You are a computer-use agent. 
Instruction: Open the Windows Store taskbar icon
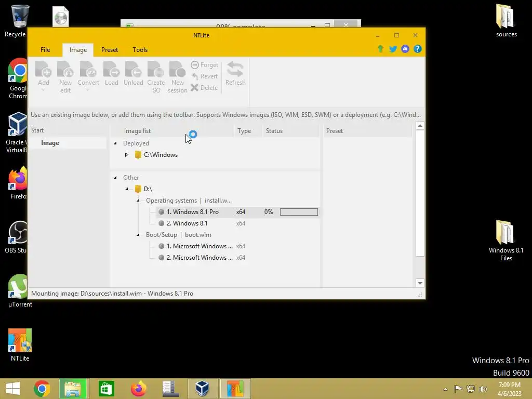pyautogui.click(x=106, y=389)
